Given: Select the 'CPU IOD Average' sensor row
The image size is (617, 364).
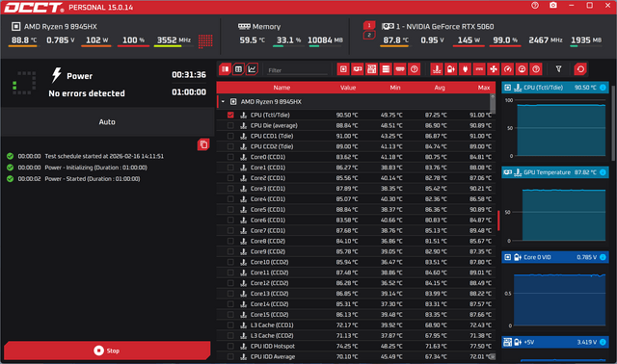Looking at the screenshot, I should tap(356, 356).
